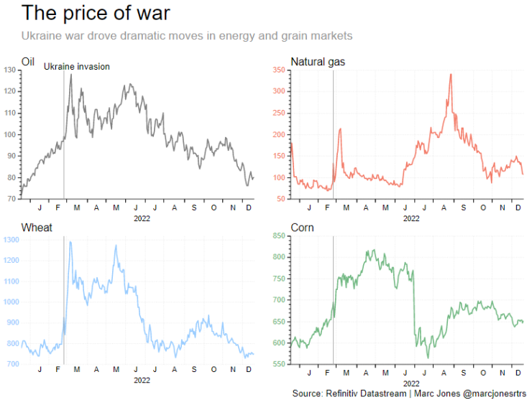
Task: Click the Corn chart title
Action: pos(302,228)
